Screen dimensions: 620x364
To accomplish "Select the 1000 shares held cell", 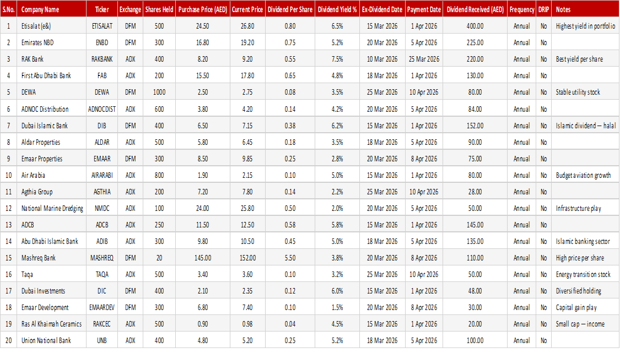I will (x=159, y=92).
